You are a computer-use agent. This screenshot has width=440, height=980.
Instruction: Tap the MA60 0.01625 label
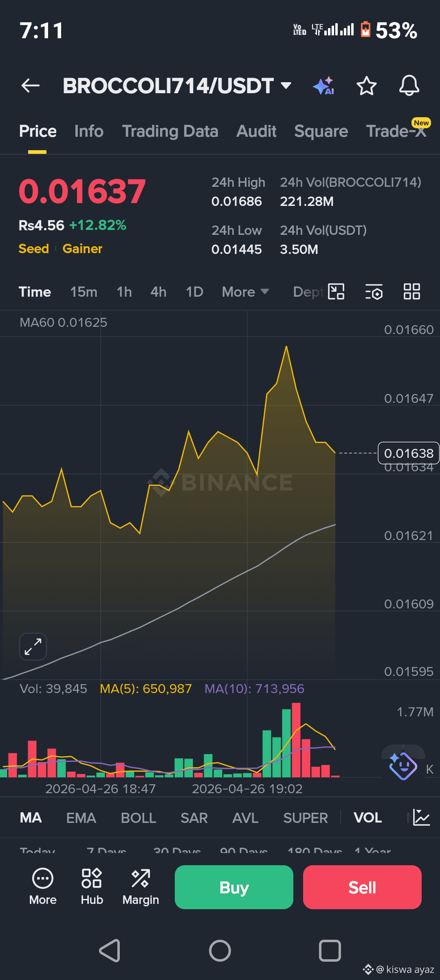63,322
